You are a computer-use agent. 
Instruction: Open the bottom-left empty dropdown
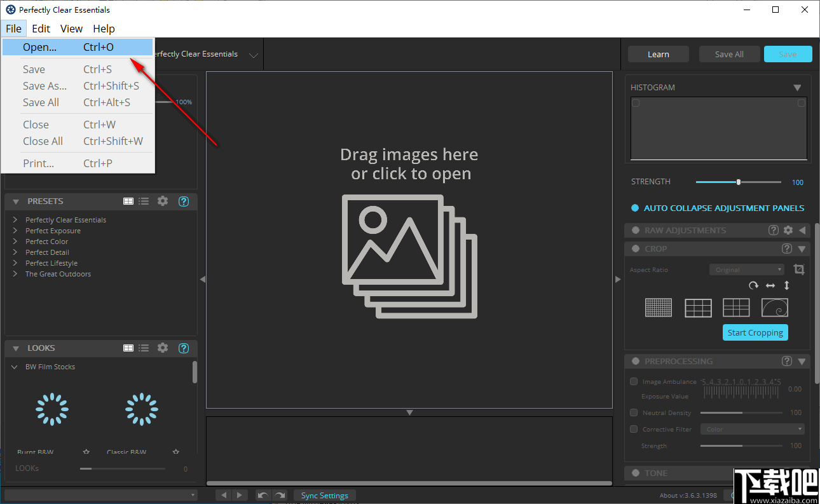click(101, 495)
